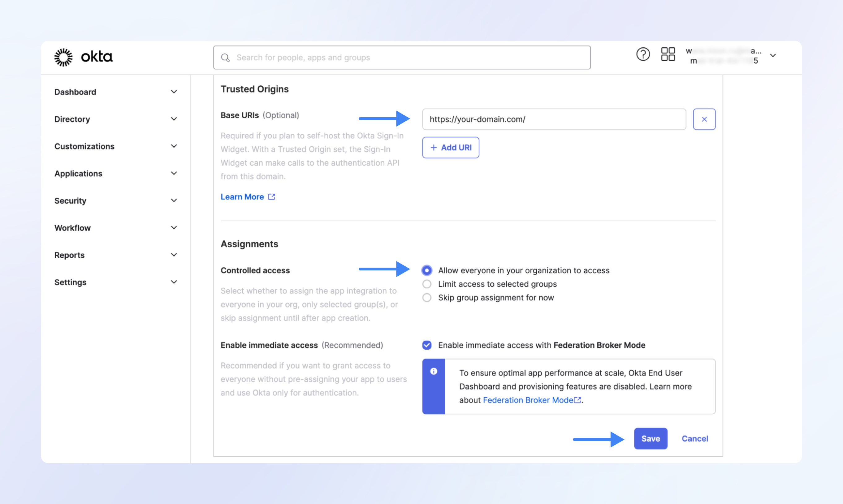Screen dimensions: 843x504
Task: Open the user account dropdown arrow
Action: pos(773,56)
